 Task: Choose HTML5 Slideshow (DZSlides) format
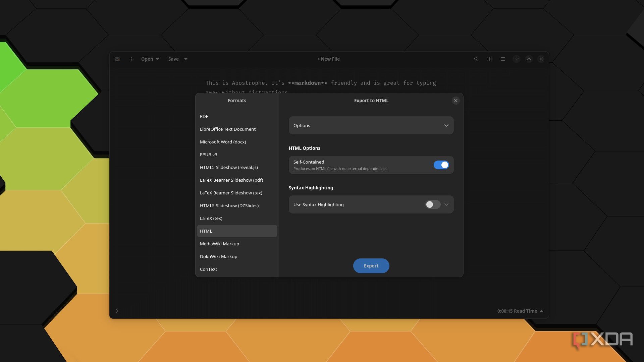click(x=237, y=205)
